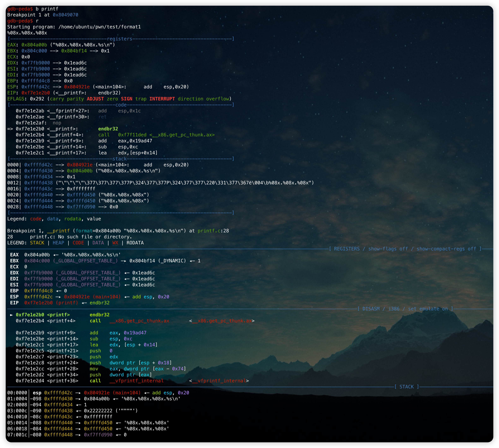Click the underlined WX legend label
This screenshot has width=499, height=448.
(115, 243)
